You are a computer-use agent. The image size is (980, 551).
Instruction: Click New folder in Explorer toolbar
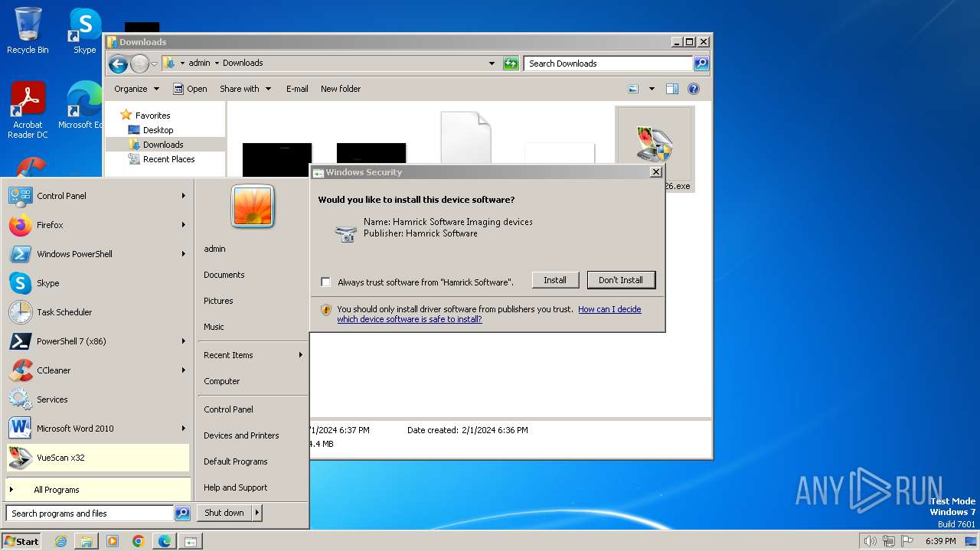click(341, 89)
